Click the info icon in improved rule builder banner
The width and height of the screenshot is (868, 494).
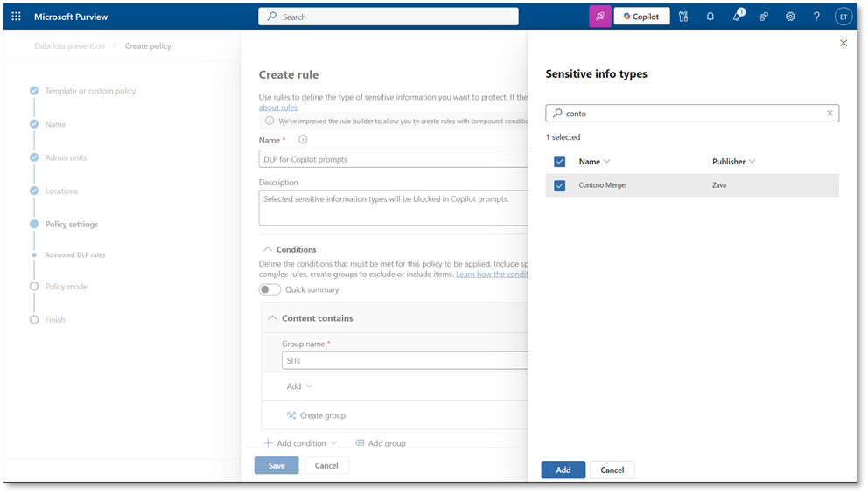coord(269,121)
